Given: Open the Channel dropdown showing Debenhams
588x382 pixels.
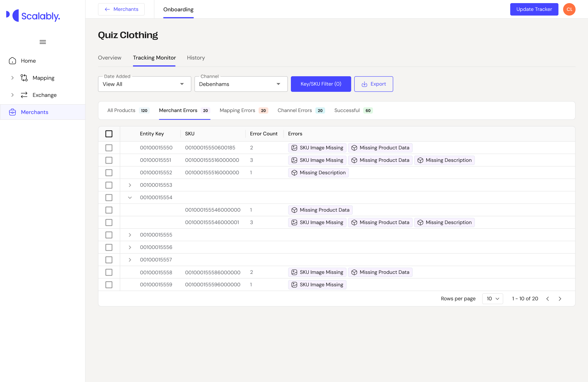Looking at the screenshot, I should 241,84.
